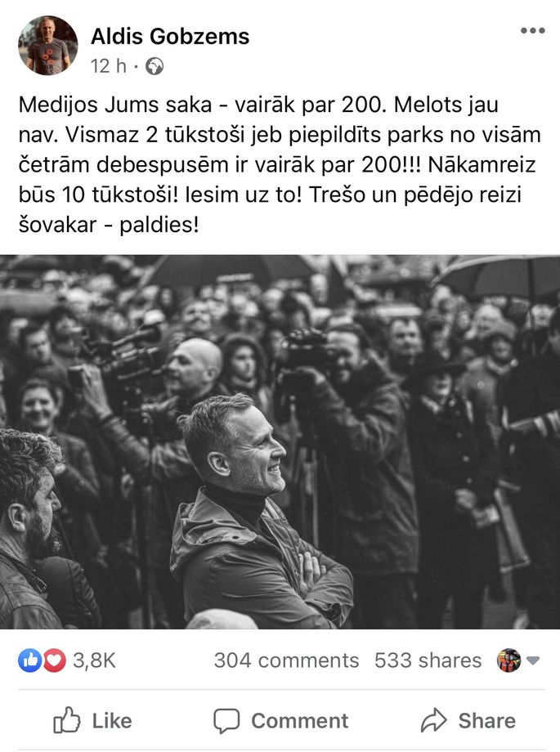Screen dimensions: 560x752
Task: Like the post with the Like button
Action: (x=92, y=720)
